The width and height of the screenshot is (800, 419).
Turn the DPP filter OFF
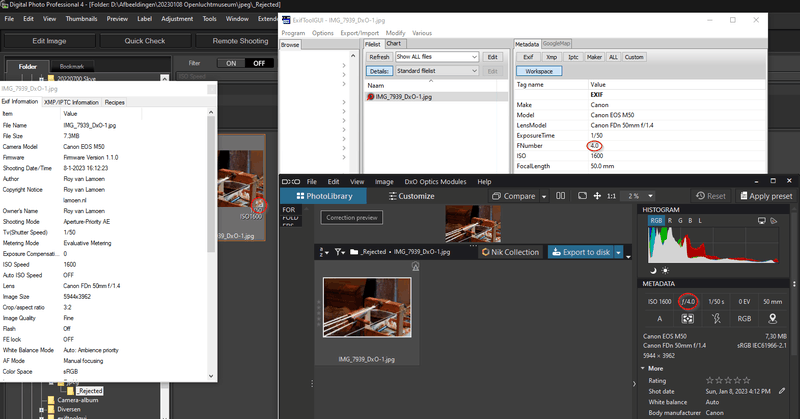point(259,63)
